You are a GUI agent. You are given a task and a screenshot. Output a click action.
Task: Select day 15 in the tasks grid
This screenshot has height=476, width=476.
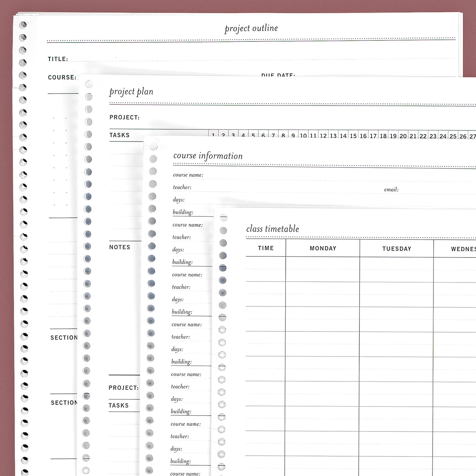(353, 136)
